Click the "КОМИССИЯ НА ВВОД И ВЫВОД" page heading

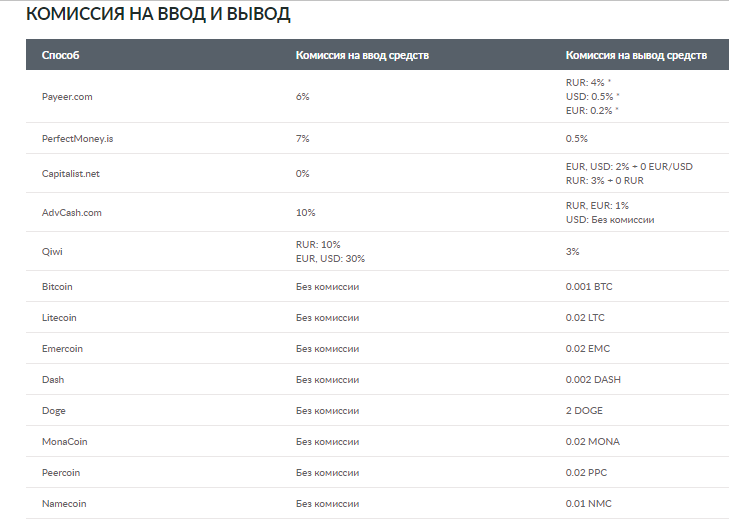pos(159,15)
